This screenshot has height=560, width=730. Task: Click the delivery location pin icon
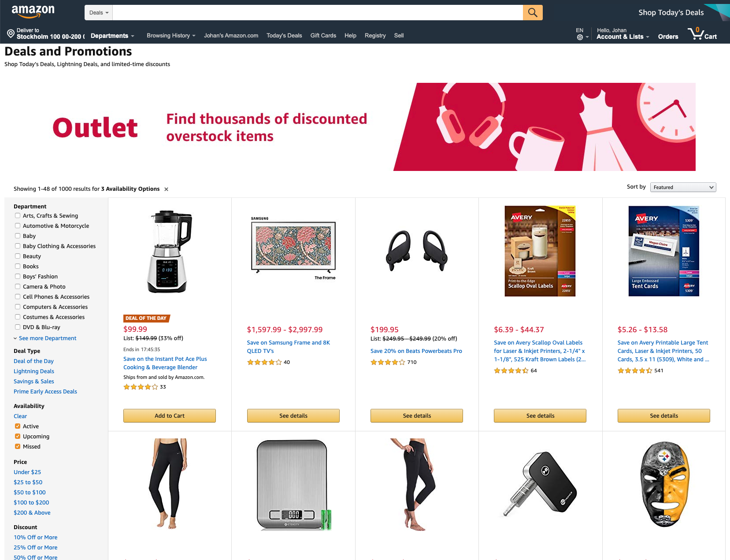11,33
